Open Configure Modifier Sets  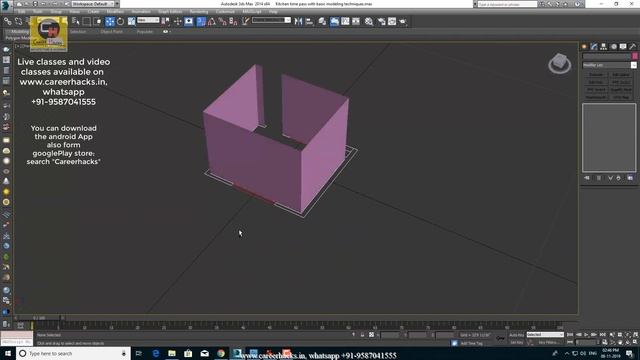630,178
